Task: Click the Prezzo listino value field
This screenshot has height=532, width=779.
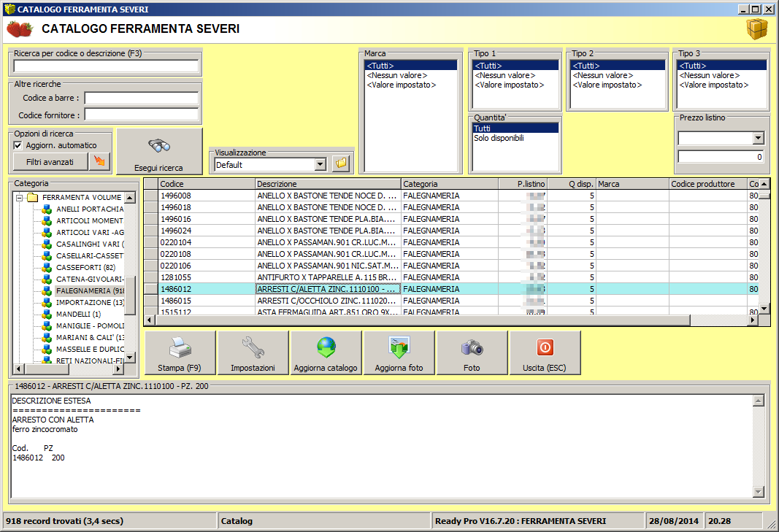Action: (x=721, y=156)
